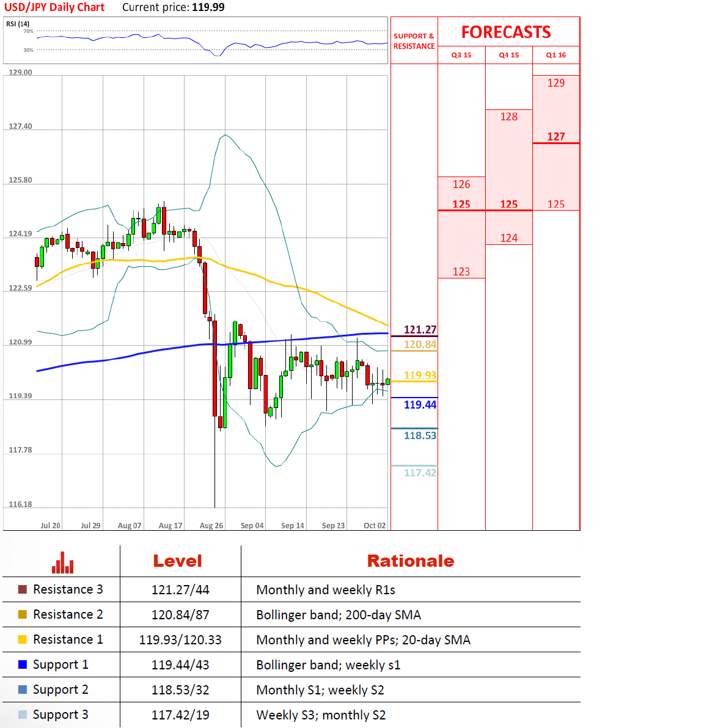This screenshot has height=728, width=704.
Task: Click the 120.84/87 level cell
Action: (x=180, y=615)
